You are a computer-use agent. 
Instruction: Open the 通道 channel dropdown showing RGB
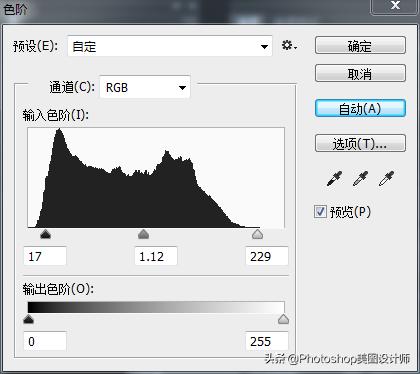click(x=145, y=87)
